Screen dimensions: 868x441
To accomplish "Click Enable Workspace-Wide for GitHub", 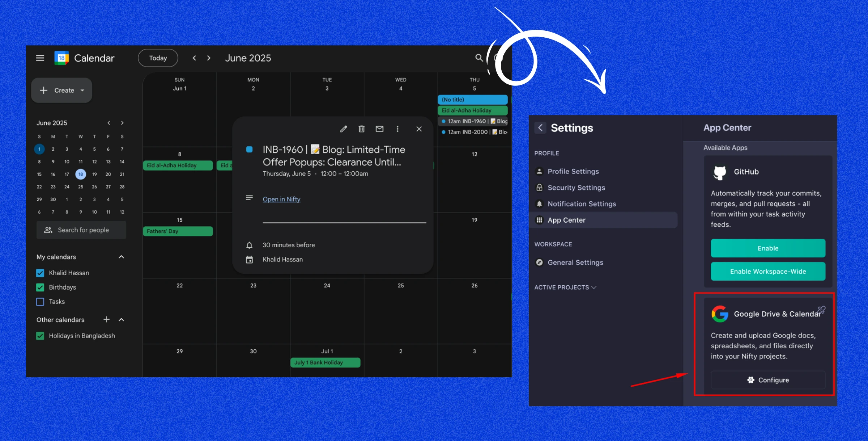I will pyautogui.click(x=768, y=272).
